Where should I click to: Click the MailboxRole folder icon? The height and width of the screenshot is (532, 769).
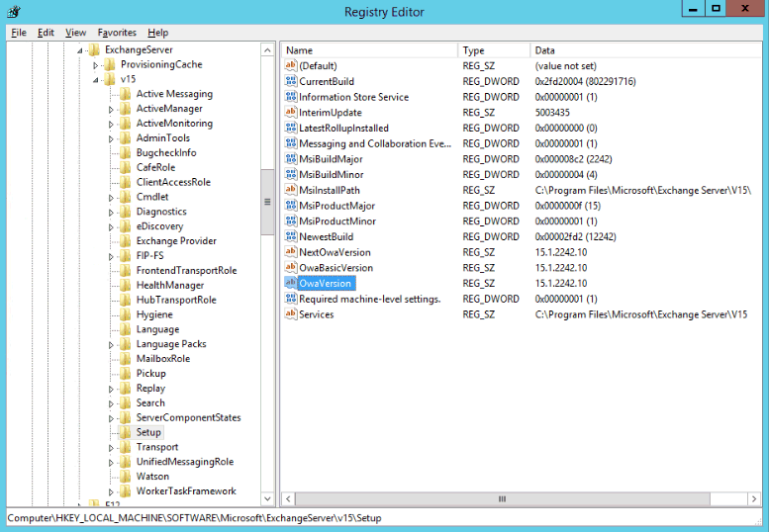[126, 359]
